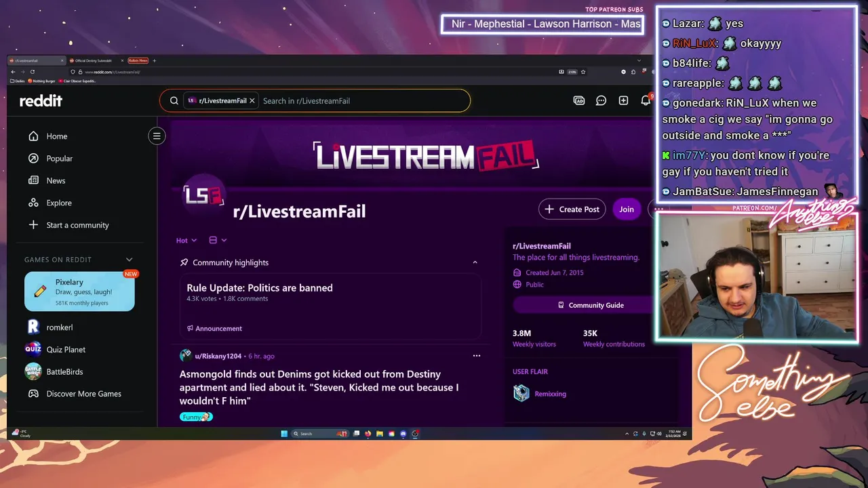Click Weekly visitors 3.8M stat
This screenshot has height=488, width=868.
534,338
